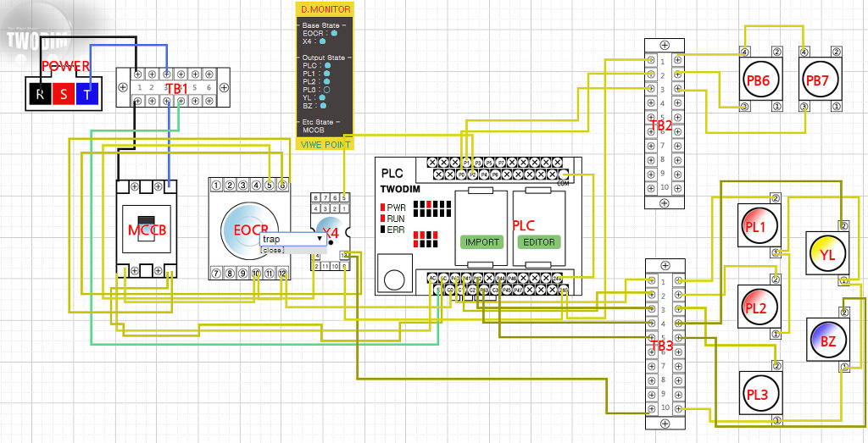Select the YL yellow lamp
The width and height of the screenshot is (868, 443).
click(827, 253)
